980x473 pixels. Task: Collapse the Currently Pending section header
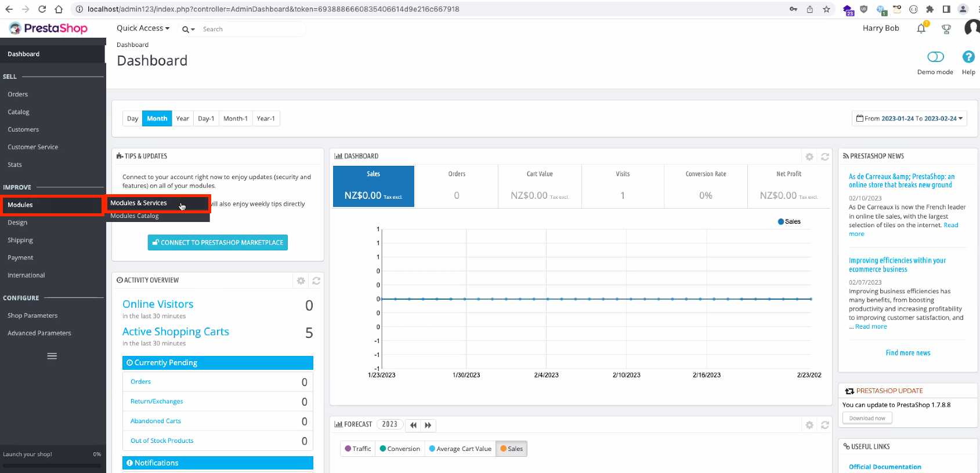coord(218,363)
